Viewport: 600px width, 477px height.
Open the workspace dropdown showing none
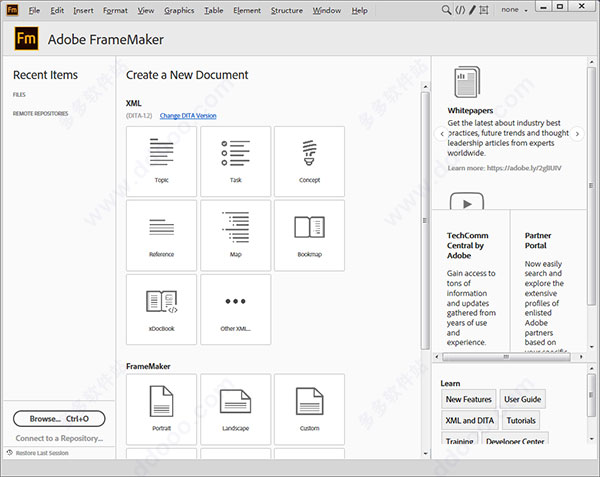click(x=514, y=10)
